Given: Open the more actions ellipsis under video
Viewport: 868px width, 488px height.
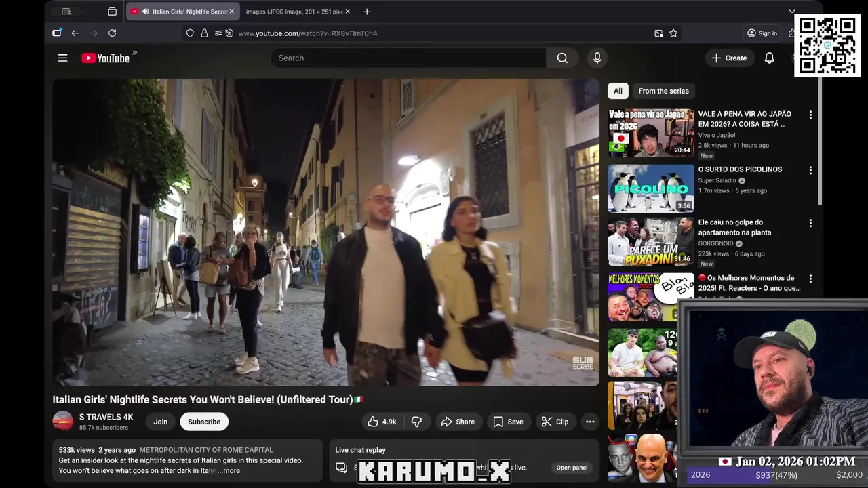Looking at the screenshot, I should tap(590, 422).
